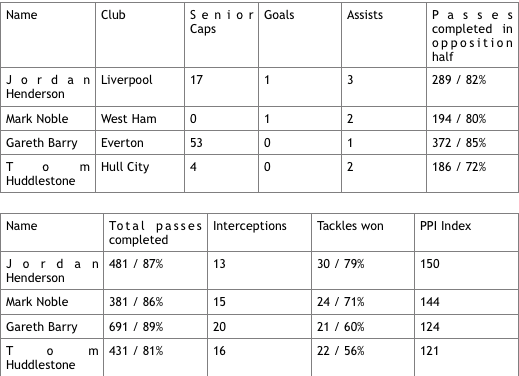
Task: Select Mark Noble's 24 / 71% tackles cell
Action: click(x=363, y=302)
